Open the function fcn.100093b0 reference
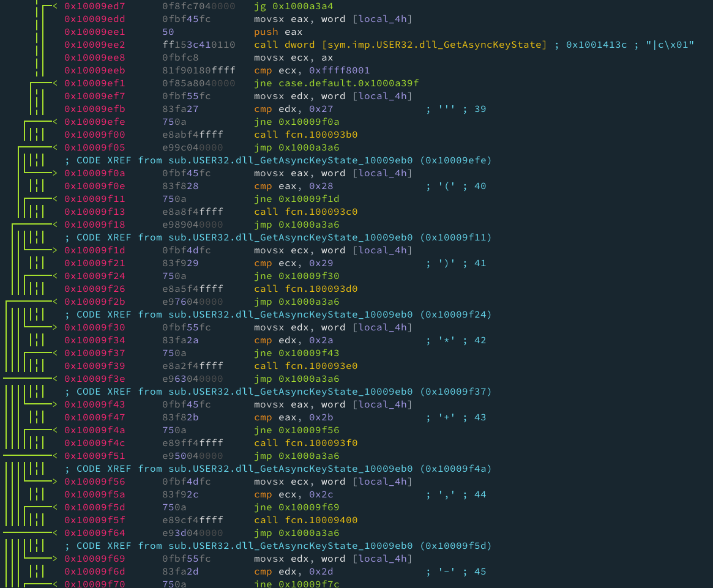Image resolution: width=713 pixels, height=588 pixels. pos(321,135)
